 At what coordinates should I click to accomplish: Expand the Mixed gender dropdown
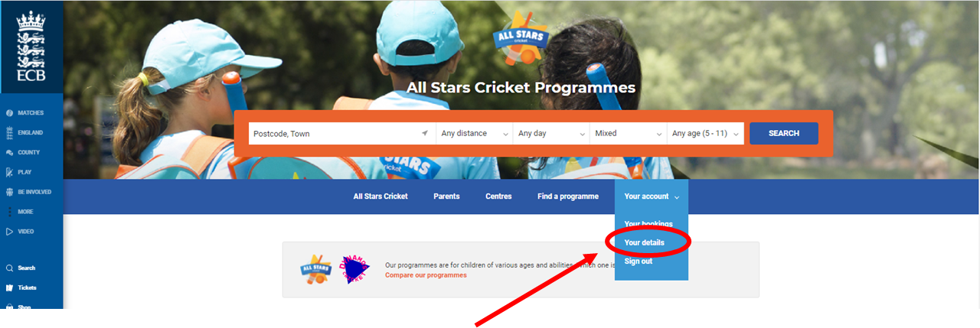(x=628, y=133)
